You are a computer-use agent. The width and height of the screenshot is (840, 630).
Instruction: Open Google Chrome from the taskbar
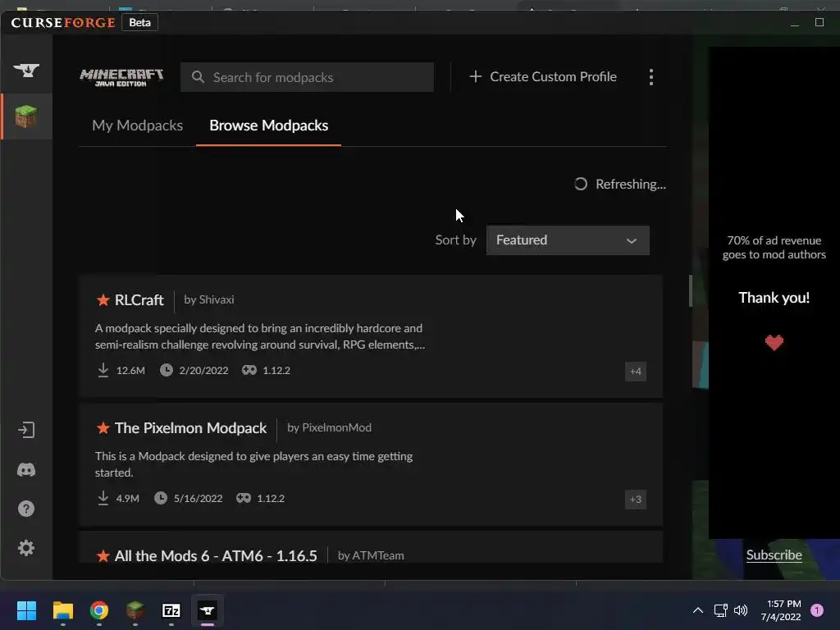click(x=99, y=610)
